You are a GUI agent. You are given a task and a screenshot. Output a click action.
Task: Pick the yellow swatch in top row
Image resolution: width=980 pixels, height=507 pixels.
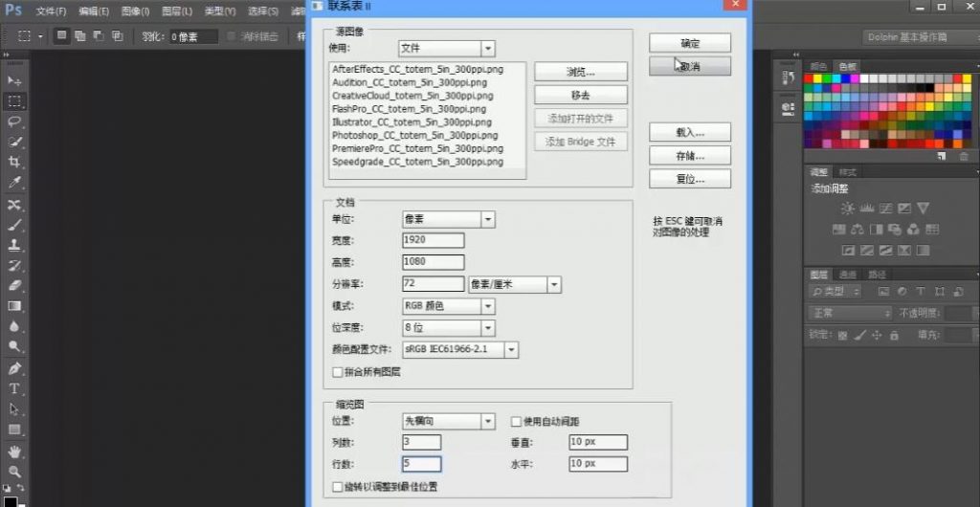click(x=817, y=78)
